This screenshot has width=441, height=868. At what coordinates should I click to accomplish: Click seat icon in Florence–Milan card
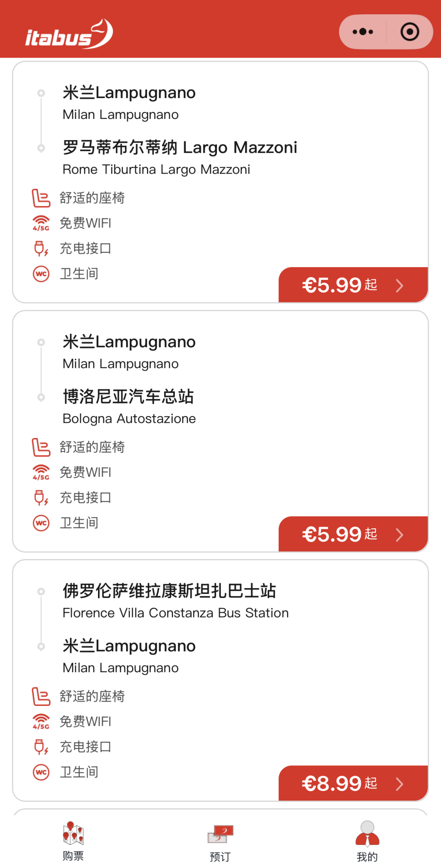(x=41, y=696)
